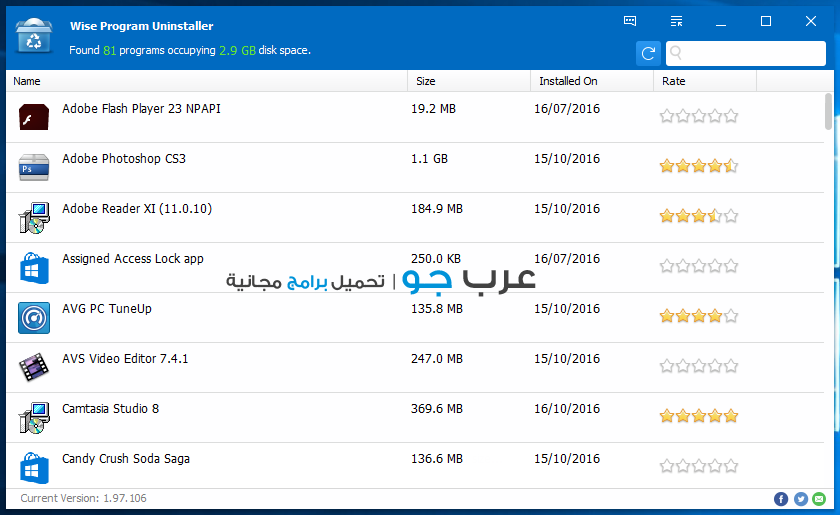Click the magnifier icon in search box

(x=676, y=53)
